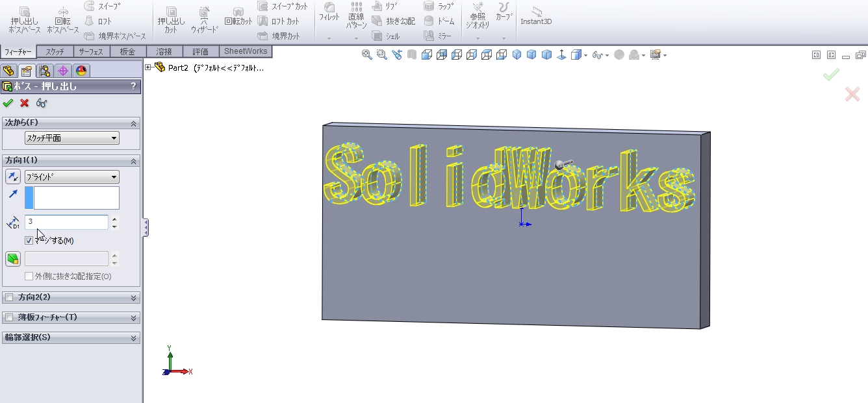The height and width of the screenshot is (403, 868).
Task: Cancel the boss extrude with red X
Action: [25, 103]
